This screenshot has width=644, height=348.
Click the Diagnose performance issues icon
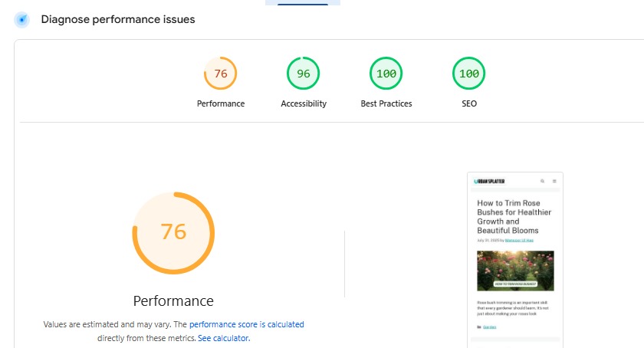coord(22,20)
